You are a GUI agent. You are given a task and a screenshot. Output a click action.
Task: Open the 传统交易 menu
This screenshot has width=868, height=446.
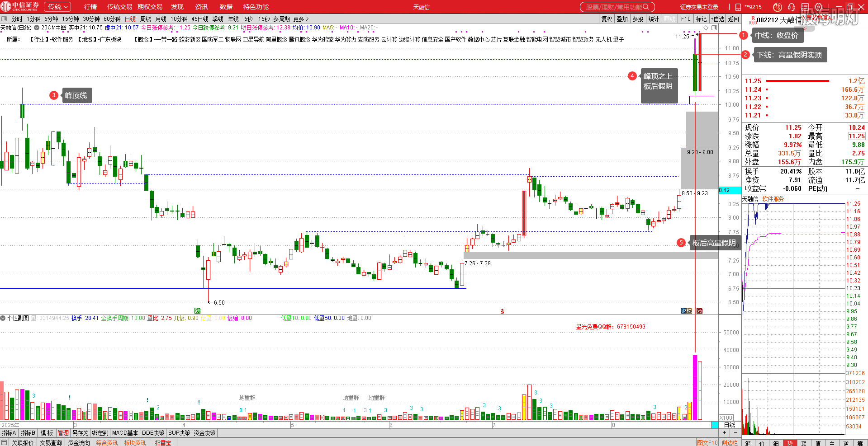pyautogui.click(x=119, y=7)
